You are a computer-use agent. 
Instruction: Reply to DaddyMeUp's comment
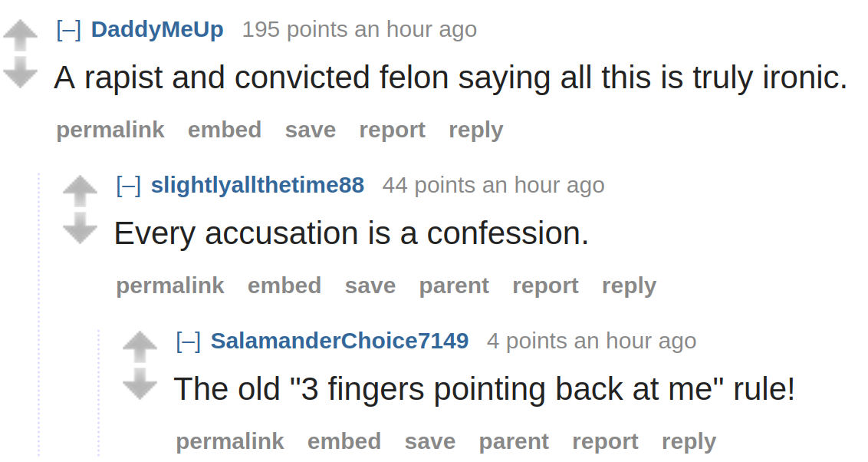[x=475, y=130]
